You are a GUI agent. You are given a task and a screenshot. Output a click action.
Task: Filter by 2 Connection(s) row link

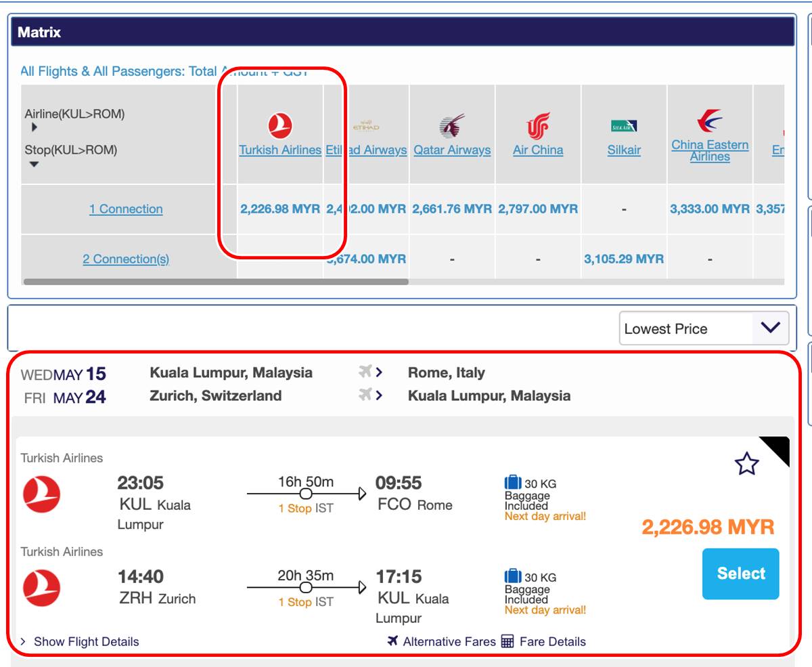(x=126, y=259)
